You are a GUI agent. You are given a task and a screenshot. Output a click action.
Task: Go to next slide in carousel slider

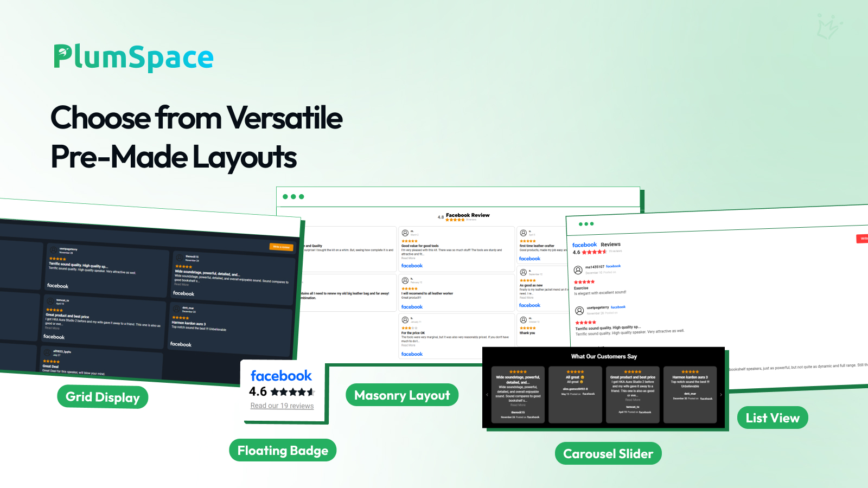[721, 395]
